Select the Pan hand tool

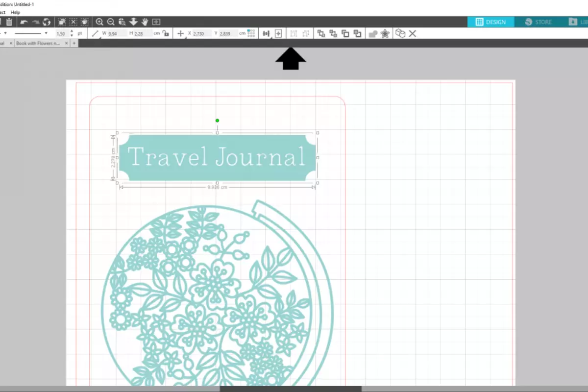[145, 22]
